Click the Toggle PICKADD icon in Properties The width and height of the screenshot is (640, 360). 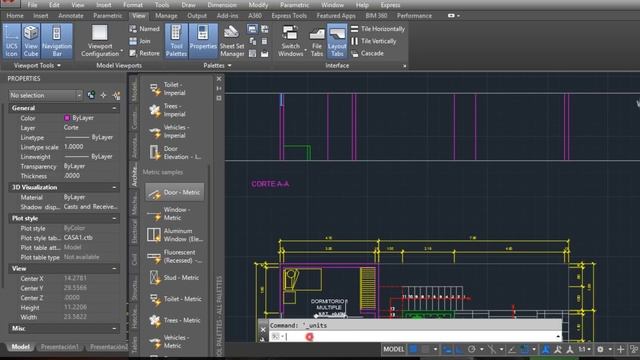91,95
